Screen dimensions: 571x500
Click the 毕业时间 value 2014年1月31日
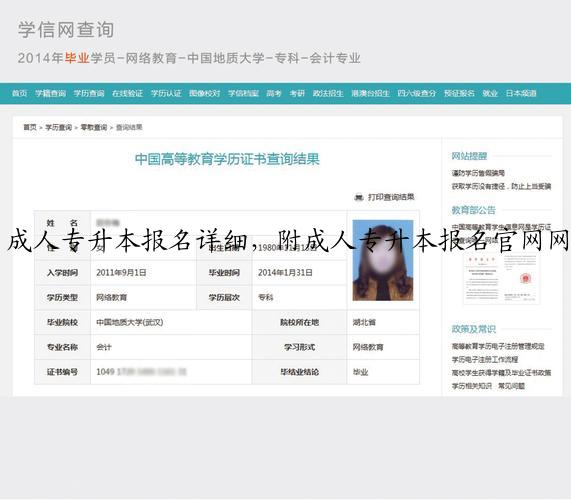coord(285,273)
